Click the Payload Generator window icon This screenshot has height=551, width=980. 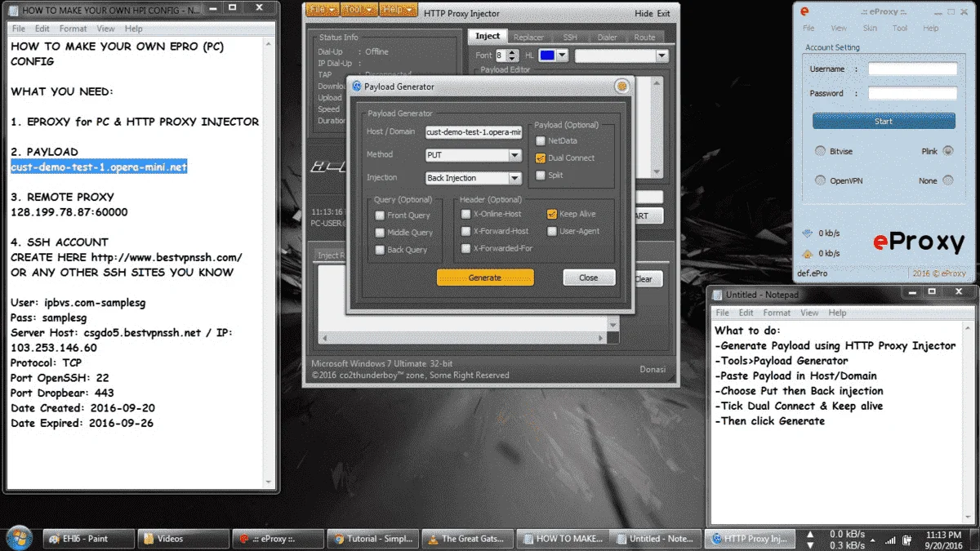(x=356, y=87)
